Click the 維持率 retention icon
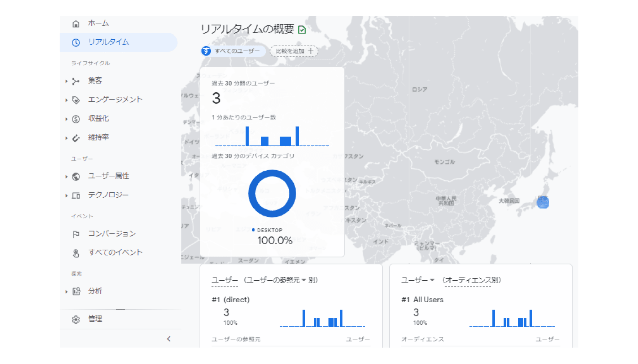 [76, 138]
